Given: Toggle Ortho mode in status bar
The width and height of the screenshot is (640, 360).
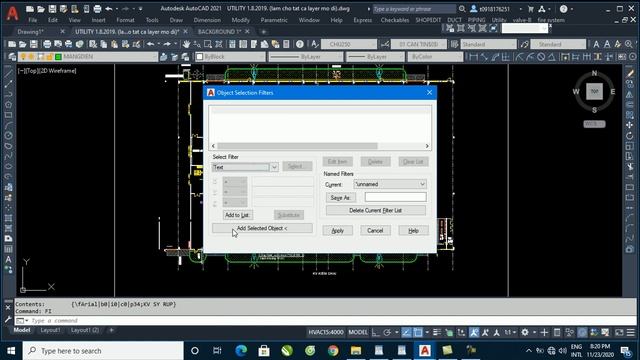Looking at the screenshot, I should (x=376, y=333).
